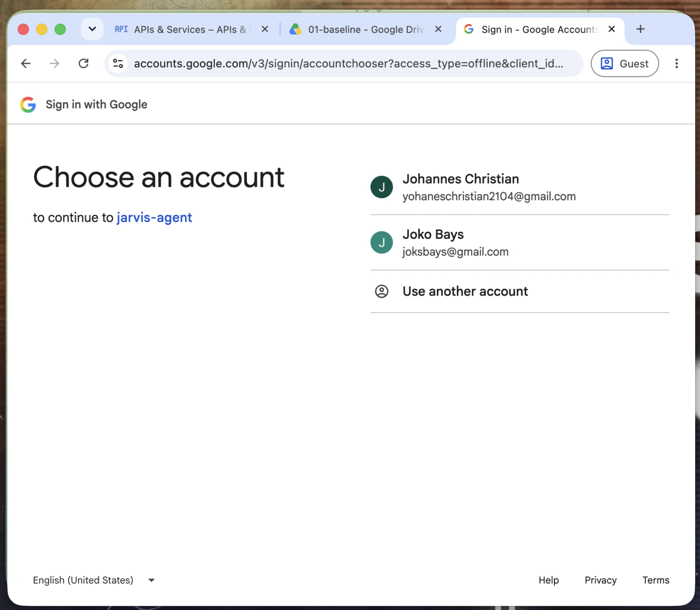The width and height of the screenshot is (700, 610).
Task: Click the Guest profile button
Action: pyautogui.click(x=625, y=64)
